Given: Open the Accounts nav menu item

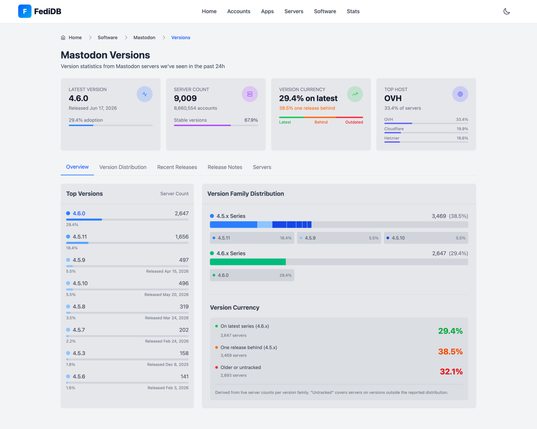Looking at the screenshot, I should (x=239, y=11).
